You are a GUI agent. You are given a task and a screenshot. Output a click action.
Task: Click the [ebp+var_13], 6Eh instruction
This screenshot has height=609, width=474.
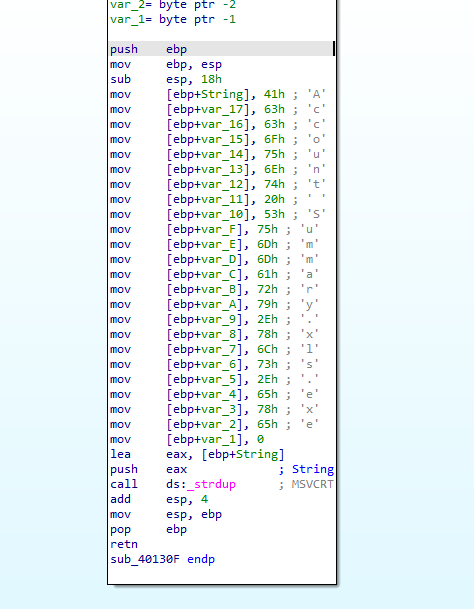(218, 169)
